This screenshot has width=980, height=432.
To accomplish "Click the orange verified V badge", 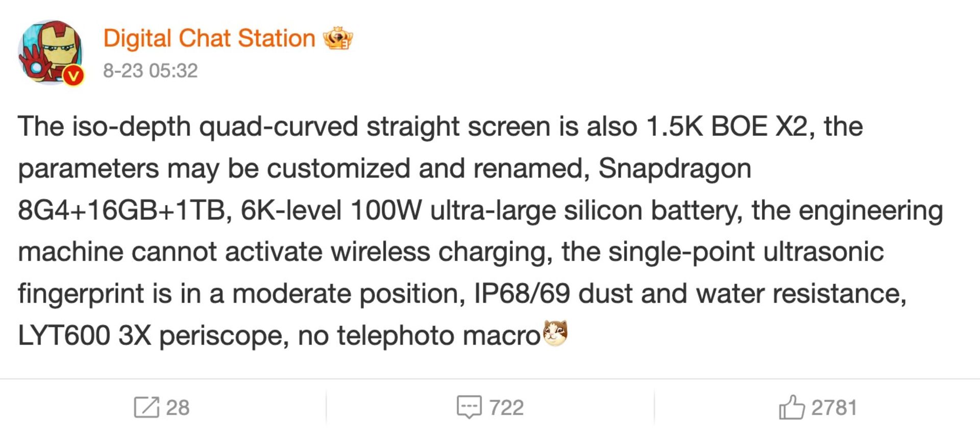I will coord(74,76).
